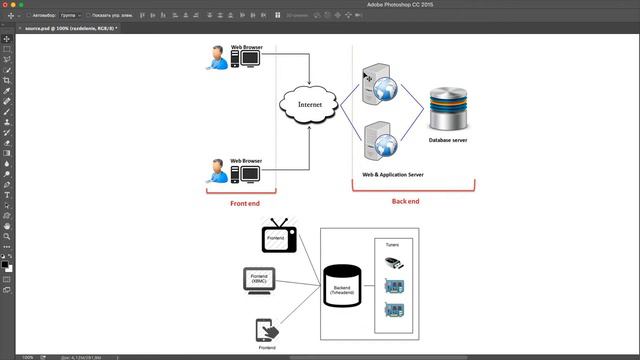Screen dimensions: 640x360
Task: Align horizontal centers in options bar
Action: coord(186,15)
